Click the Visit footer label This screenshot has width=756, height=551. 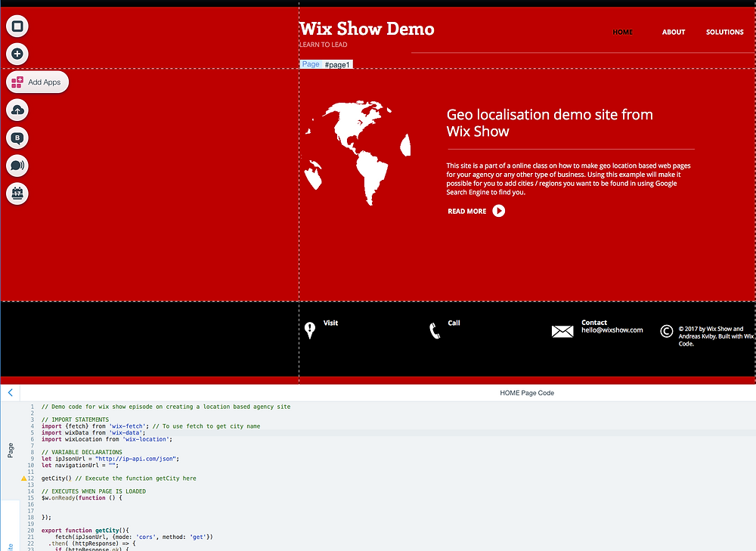331,323
